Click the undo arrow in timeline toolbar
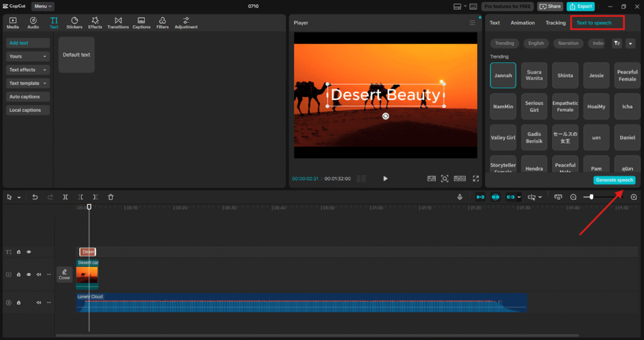The height and width of the screenshot is (340, 644). coord(35,197)
